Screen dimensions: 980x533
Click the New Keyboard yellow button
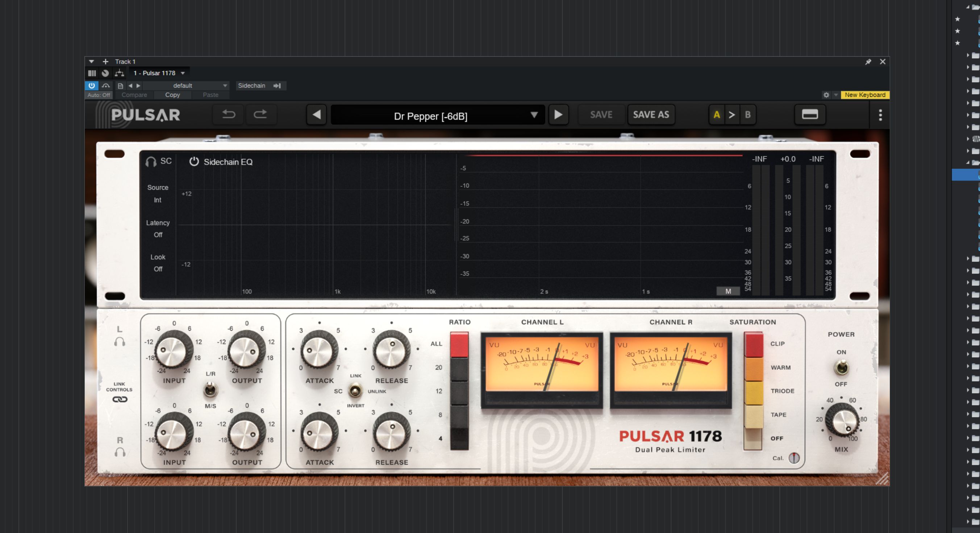tap(865, 95)
